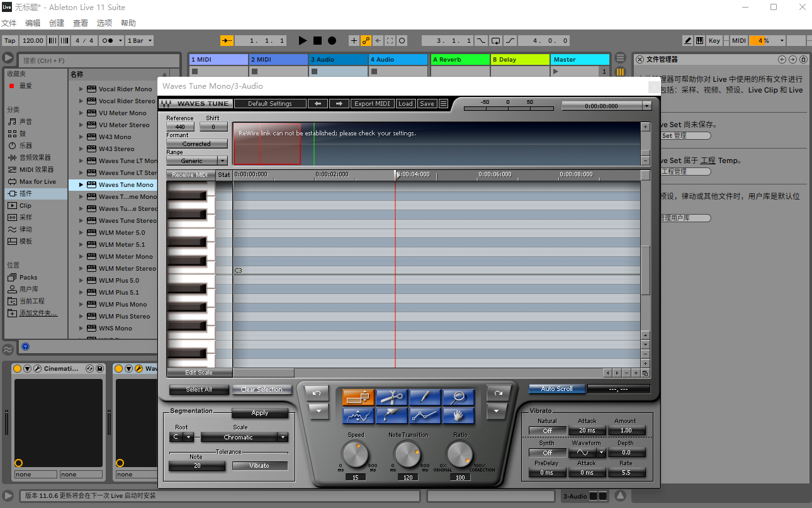The image size is (812, 508).
Task: Select the Hand navigation tool
Action: pyautogui.click(x=458, y=415)
